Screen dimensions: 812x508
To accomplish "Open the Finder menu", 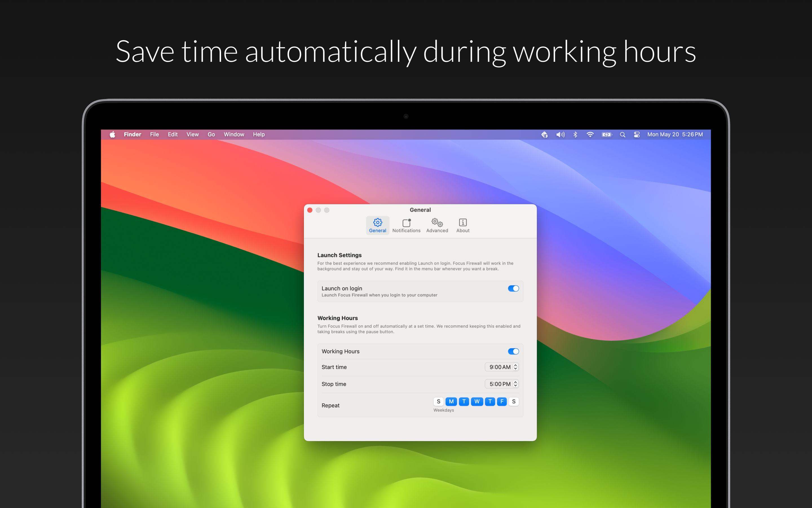I will pos(132,134).
